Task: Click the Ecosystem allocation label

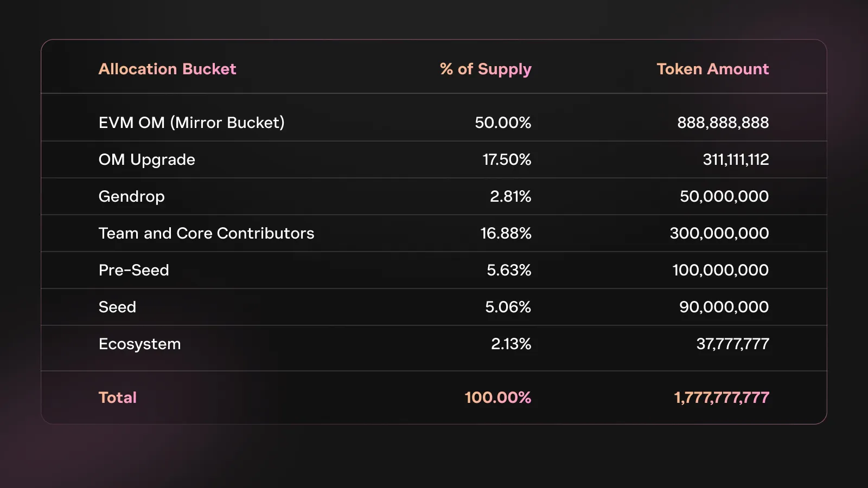Action: click(139, 344)
